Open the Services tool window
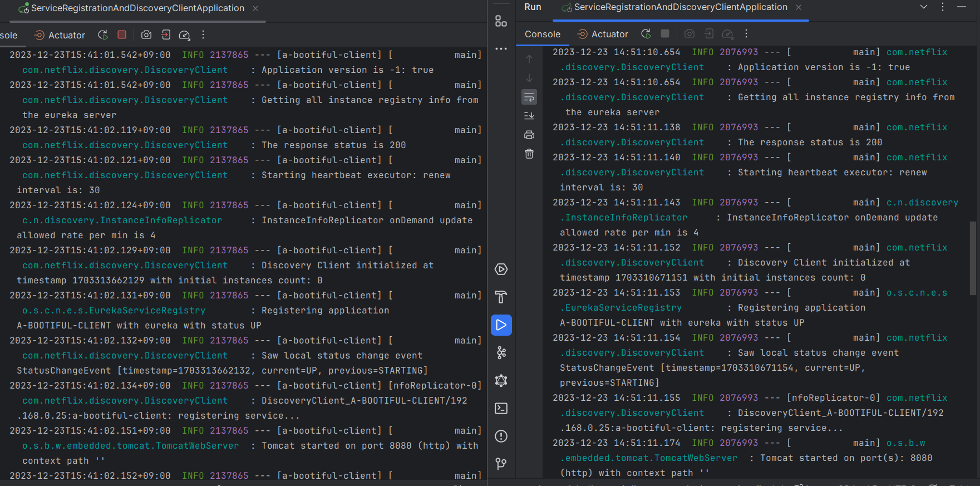Screen dimensions: 980x486 tap(501, 269)
